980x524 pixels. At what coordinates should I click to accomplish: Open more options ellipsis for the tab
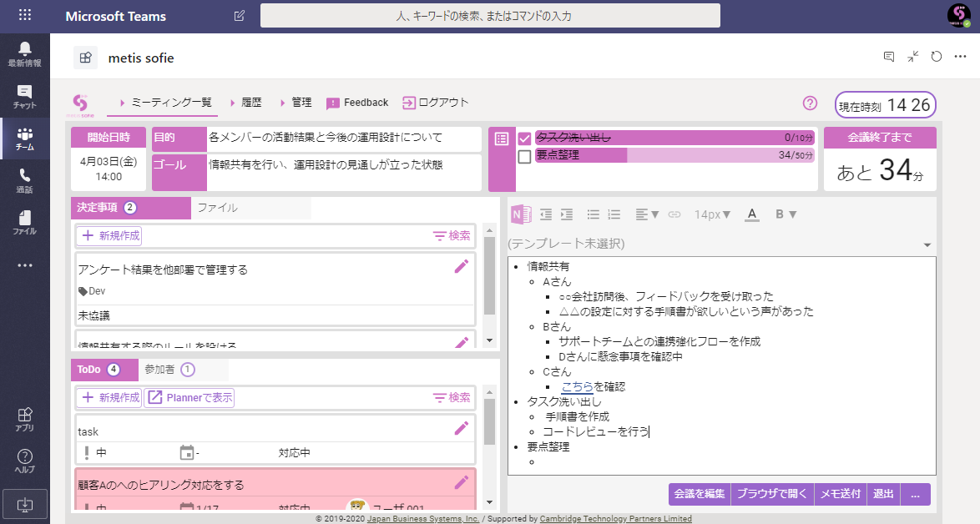click(x=961, y=57)
